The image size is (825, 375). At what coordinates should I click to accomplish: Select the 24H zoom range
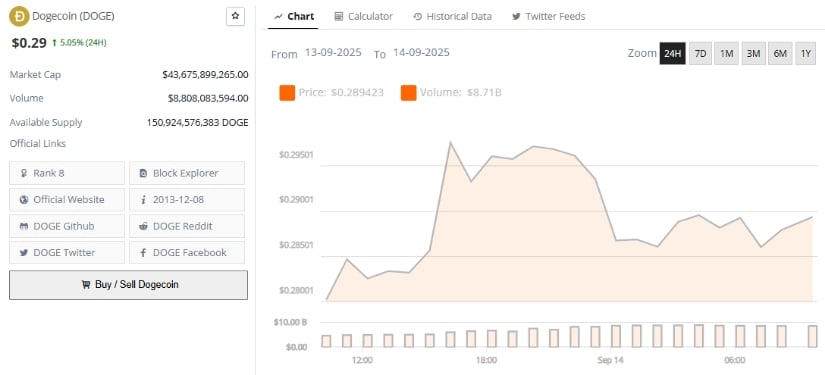[673, 54]
